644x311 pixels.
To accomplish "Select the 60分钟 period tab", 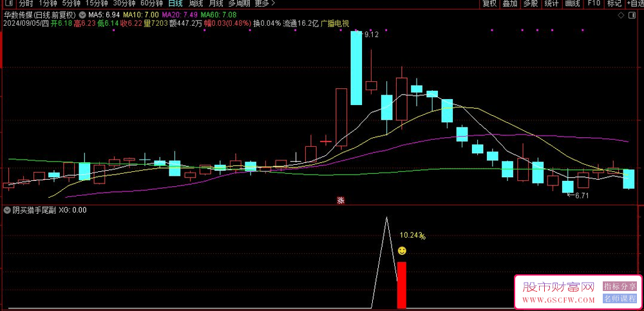I will 151,4.
